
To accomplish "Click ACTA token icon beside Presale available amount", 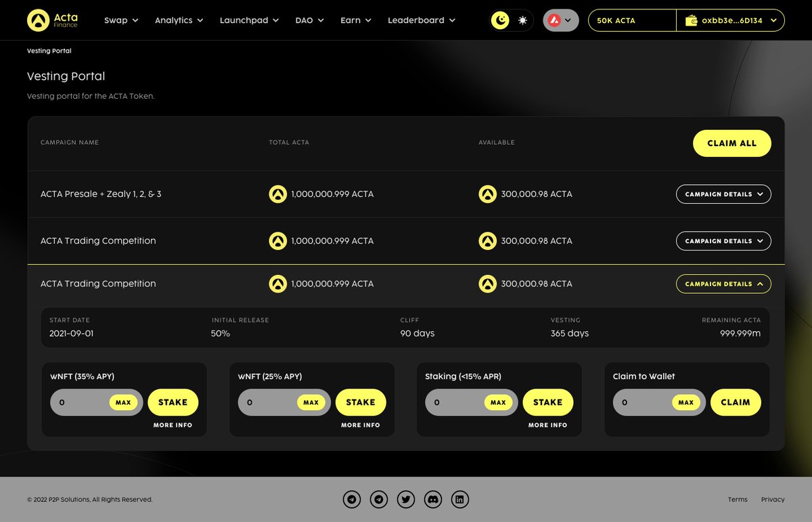I will coord(487,194).
